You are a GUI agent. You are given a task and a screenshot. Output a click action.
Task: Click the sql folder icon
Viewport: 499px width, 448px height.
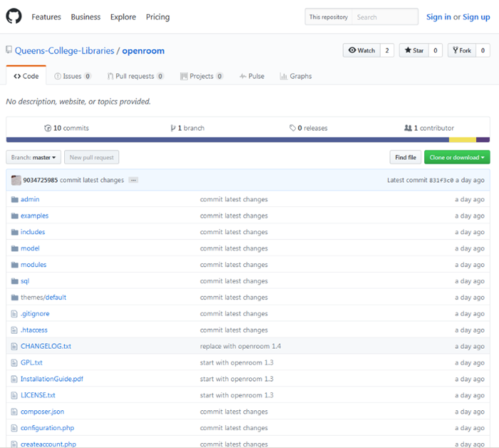pos(15,281)
